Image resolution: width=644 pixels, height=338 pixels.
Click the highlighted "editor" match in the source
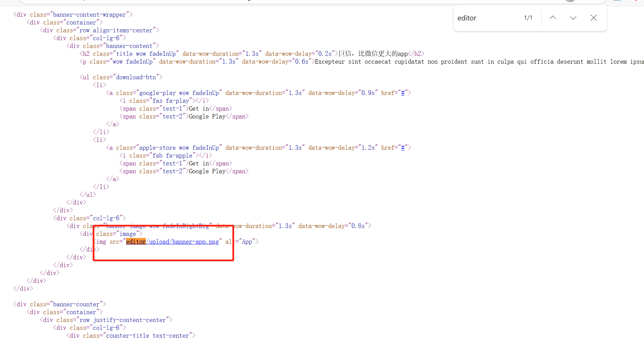coord(136,242)
